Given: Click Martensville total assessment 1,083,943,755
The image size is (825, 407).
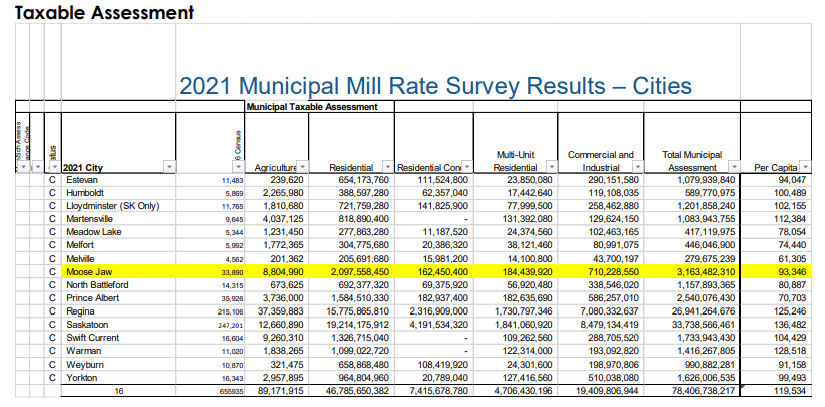Looking at the screenshot, I should (x=706, y=219).
